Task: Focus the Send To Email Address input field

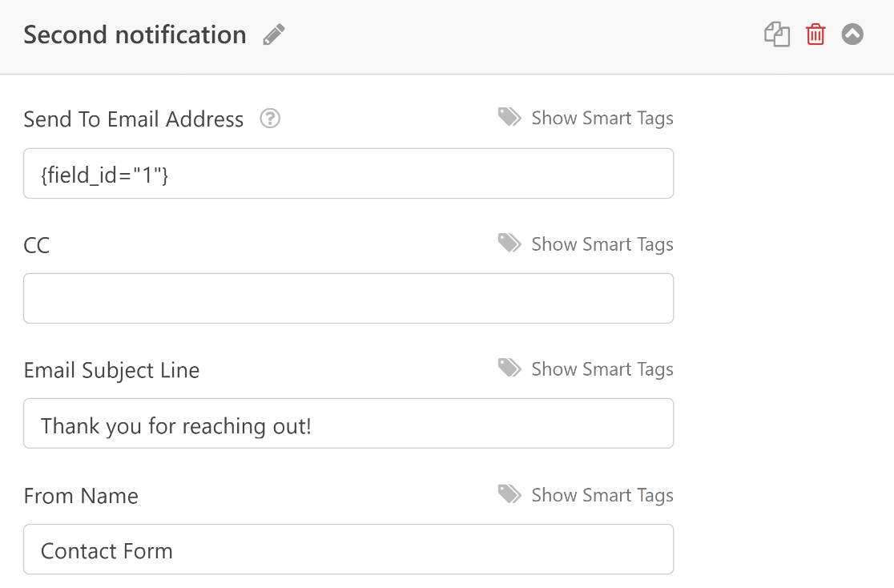Action: [x=348, y=173]
